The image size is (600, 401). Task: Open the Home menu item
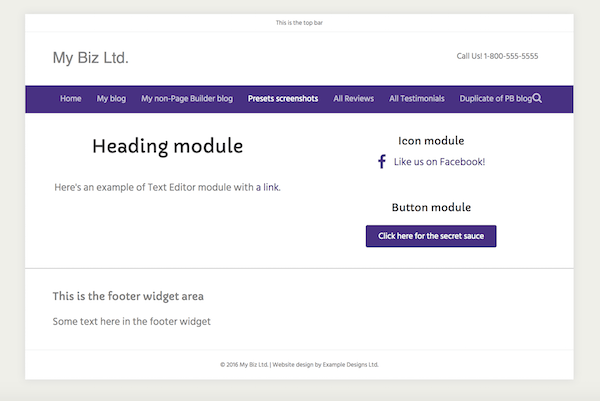(x=71, y=99)
